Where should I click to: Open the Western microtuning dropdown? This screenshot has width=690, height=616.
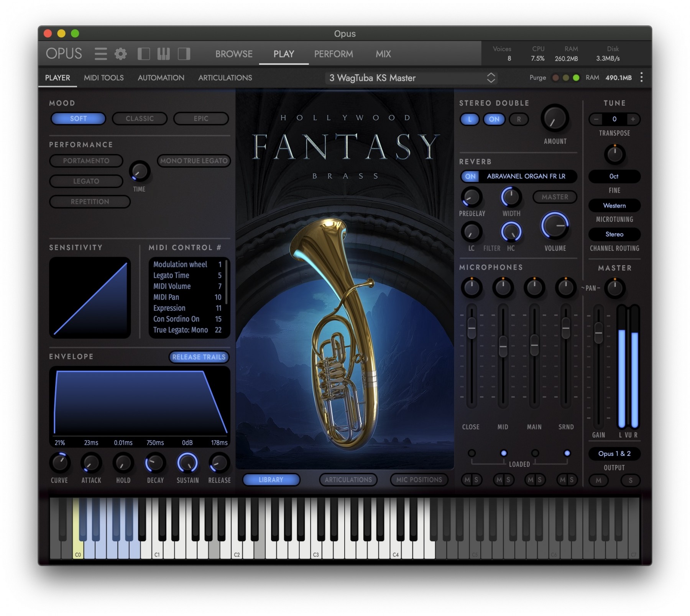(x=614, y=206)
